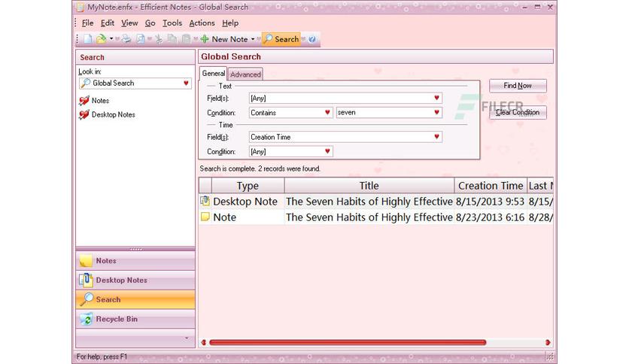Switch to the General tab

[x=214, y=74]
